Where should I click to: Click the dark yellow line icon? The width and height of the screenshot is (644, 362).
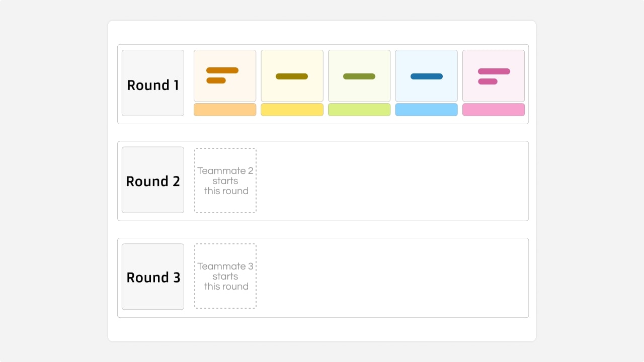(x=292, y=76)
